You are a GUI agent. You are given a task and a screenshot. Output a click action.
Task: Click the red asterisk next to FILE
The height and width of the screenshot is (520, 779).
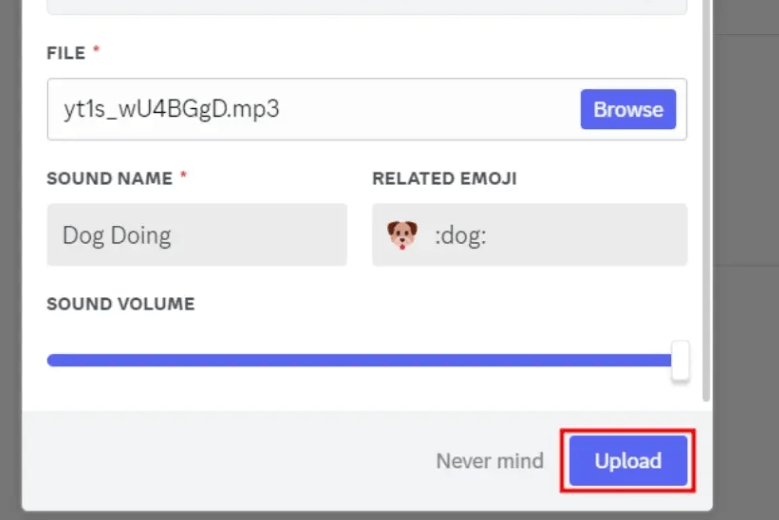click(x=97, y=50)
